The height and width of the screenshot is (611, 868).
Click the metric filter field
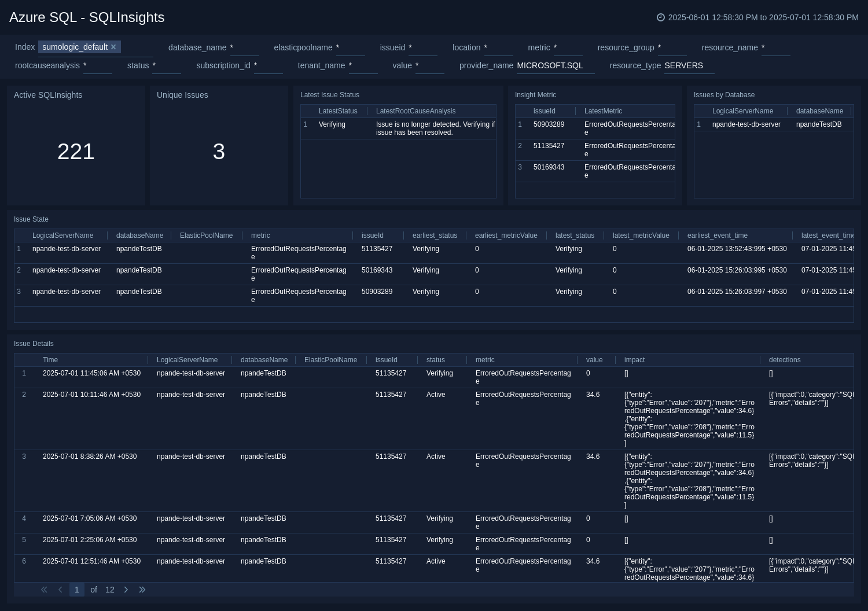(x=568, y=47)
